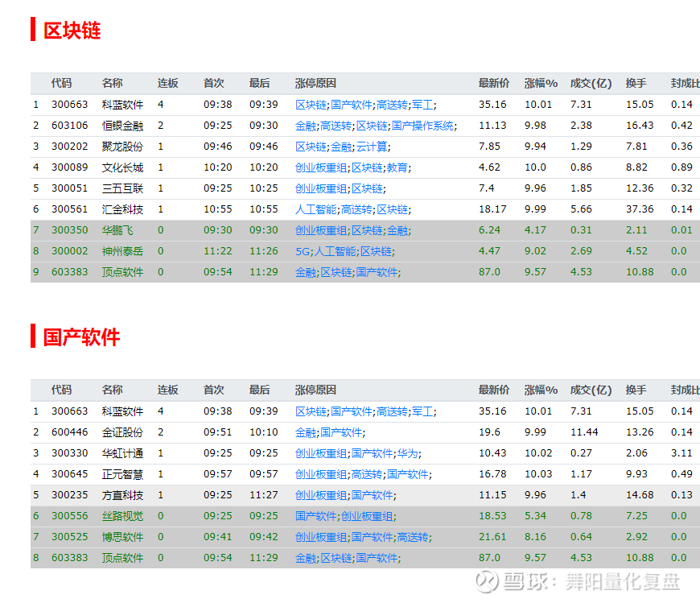Click the stock name 正元智慧
The height and width of the screenshot is (603, 700).
point(122,474)
